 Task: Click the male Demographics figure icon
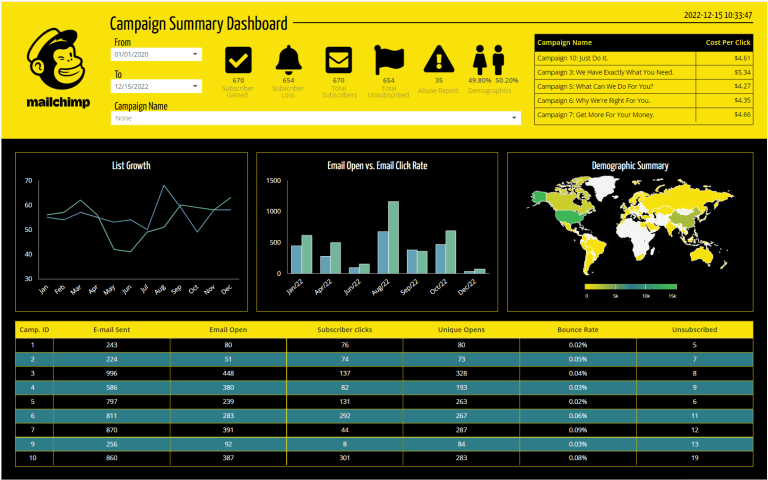(481, 59)
